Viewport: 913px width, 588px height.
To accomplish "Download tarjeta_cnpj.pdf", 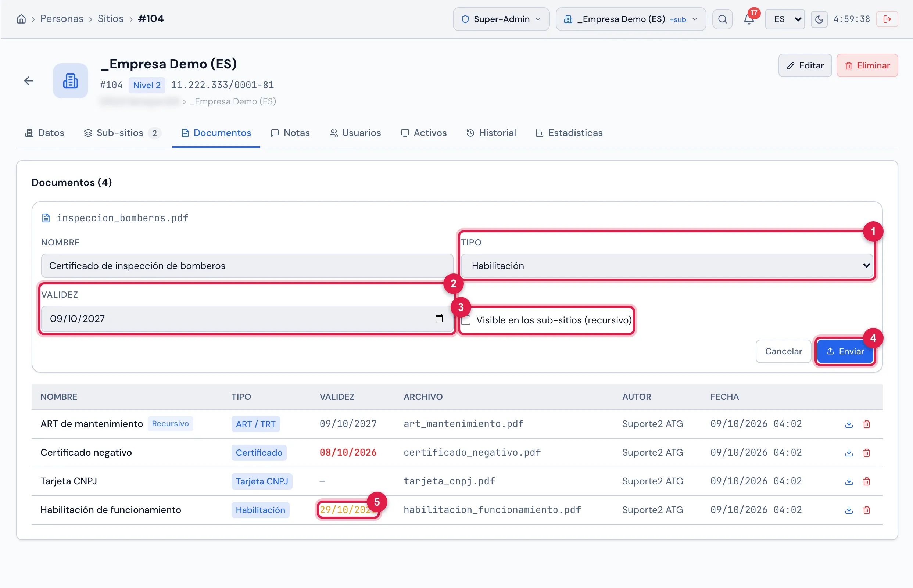I will (x=848, y=481).
